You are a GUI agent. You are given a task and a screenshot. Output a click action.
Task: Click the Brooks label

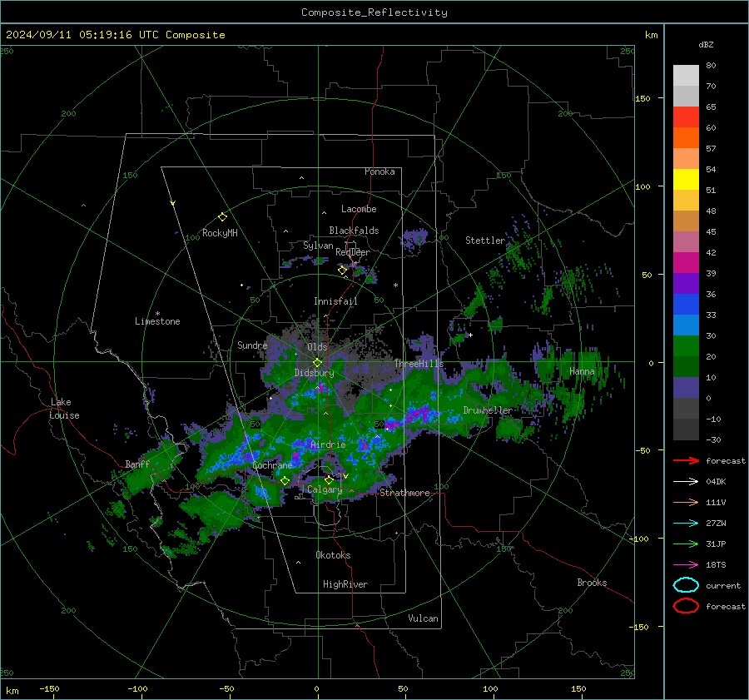pos(592,583)
